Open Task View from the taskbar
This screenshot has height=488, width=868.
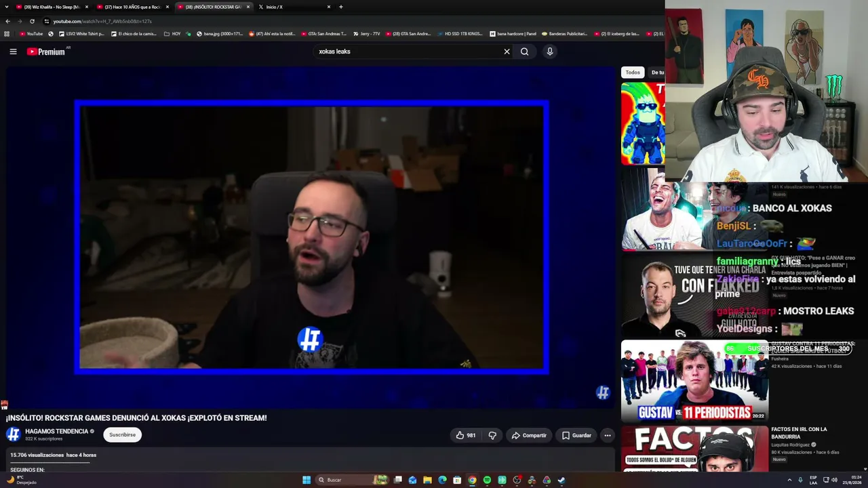point(398,480)
